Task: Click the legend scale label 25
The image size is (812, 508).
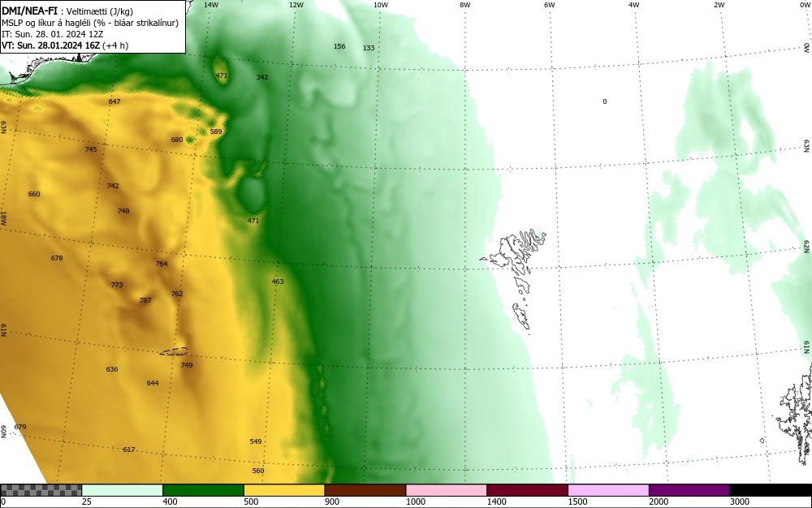Action: 87,502
